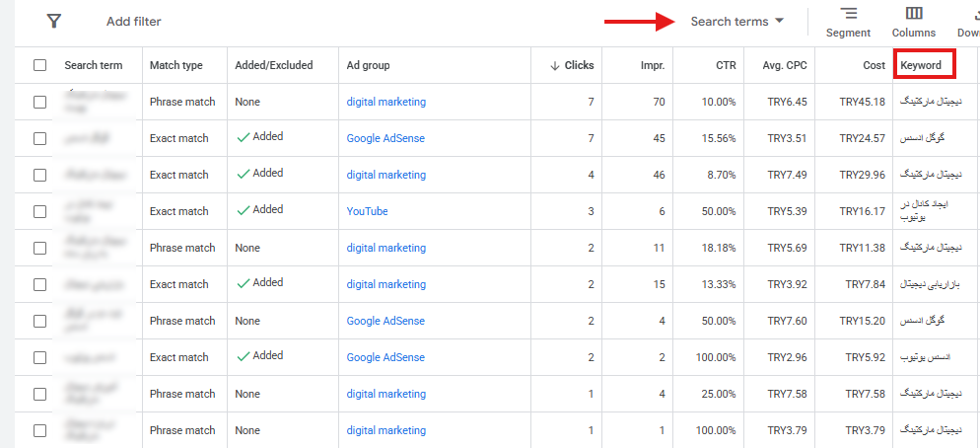Open Google AdSense link in second row
Screen dimensions: 980x448
pyautogui.click(x=385, y=138)
